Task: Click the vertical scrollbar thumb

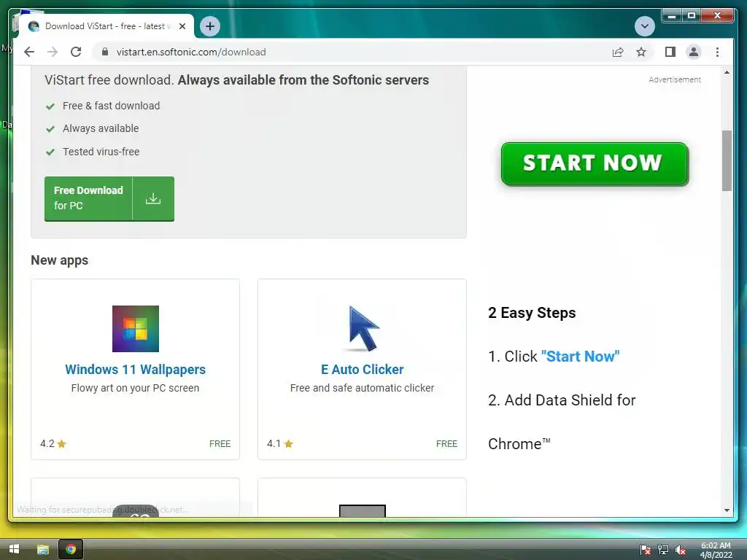Action: tap(727, 160)
